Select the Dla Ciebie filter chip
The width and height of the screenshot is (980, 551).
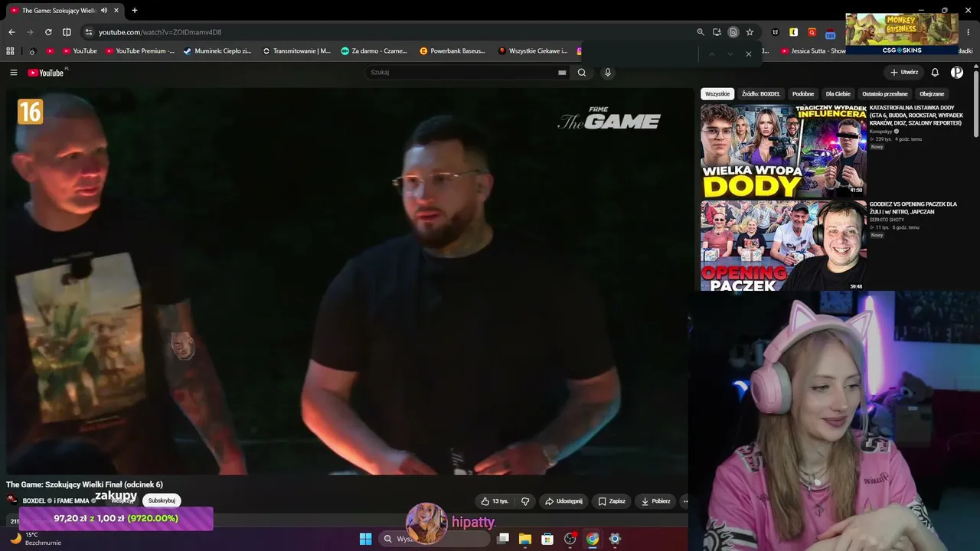click(838, 94)
